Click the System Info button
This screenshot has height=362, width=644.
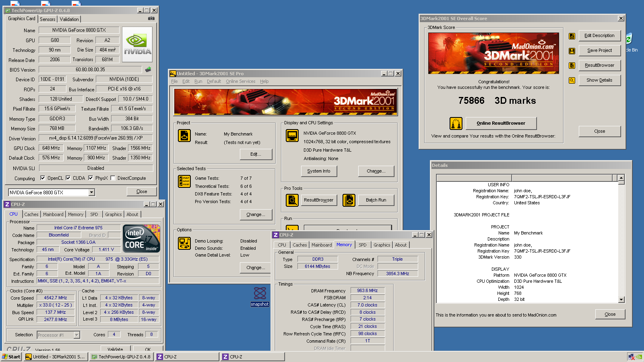319,171
